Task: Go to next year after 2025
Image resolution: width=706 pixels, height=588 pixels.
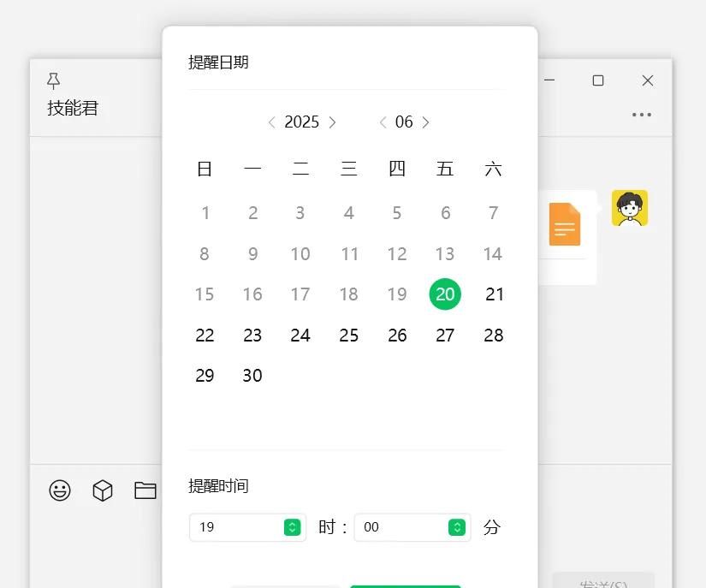Action: click(x=332, y=122)
